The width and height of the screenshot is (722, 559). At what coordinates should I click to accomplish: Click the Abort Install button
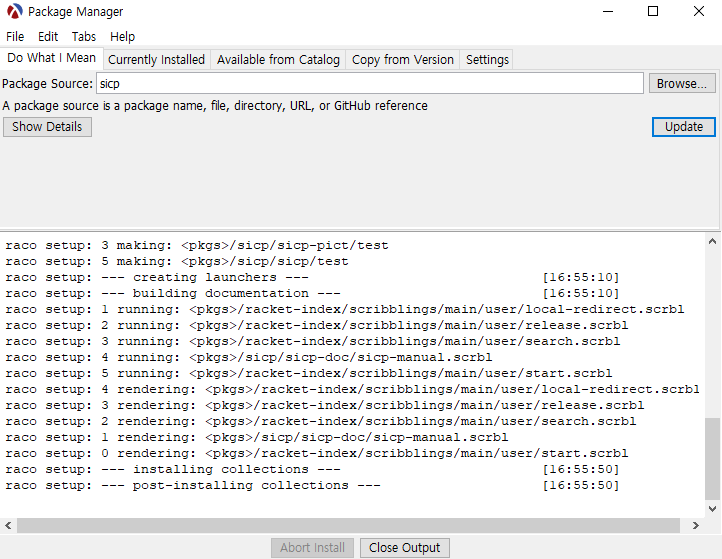click(x=312, y=547)
